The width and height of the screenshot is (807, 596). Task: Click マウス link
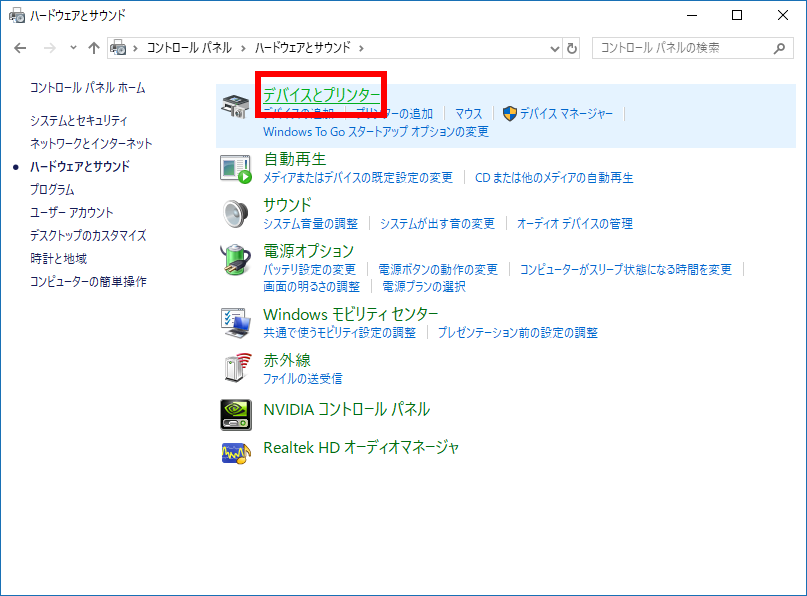pyautogui.click(x=468, y=114)
